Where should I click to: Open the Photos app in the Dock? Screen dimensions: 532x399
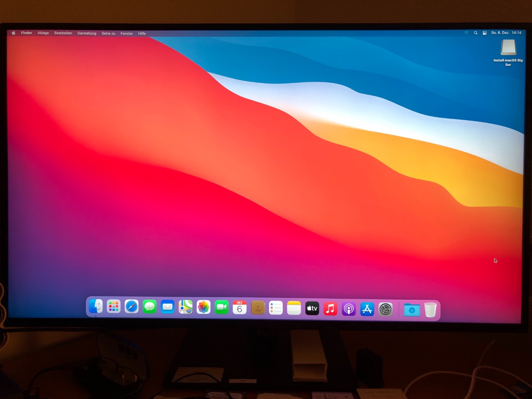[x=204, y=307]
